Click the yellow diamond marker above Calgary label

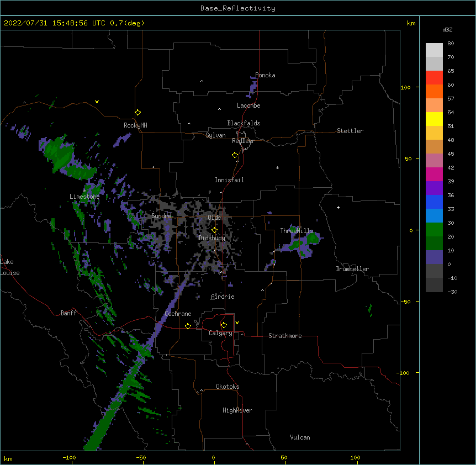tap(224, 325)
